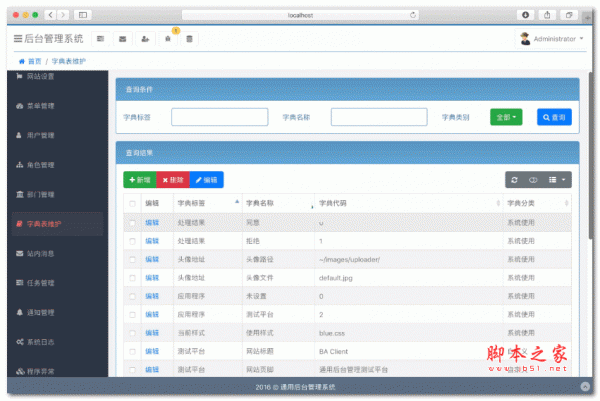Open the Administrator user dropdown
Image resolution: width=600 pixels, height=401 pixels.
point(551,39)
